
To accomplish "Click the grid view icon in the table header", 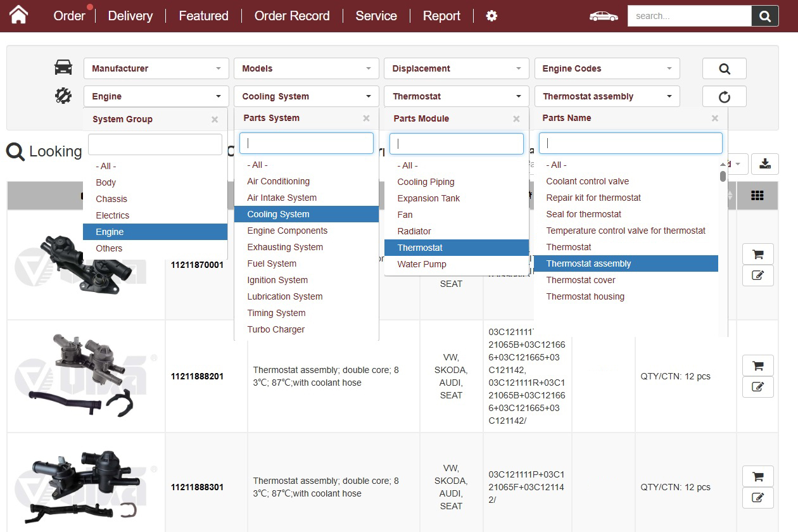I will tap(758, 194).
